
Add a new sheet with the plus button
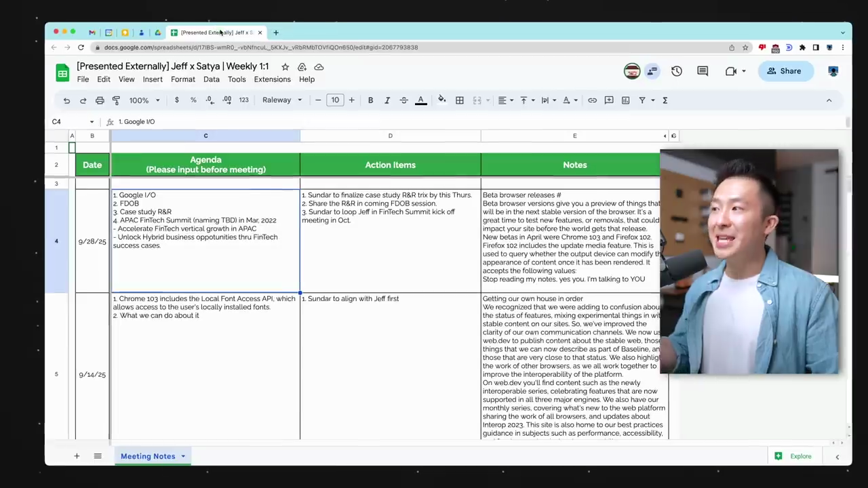[x=77, y=456]
